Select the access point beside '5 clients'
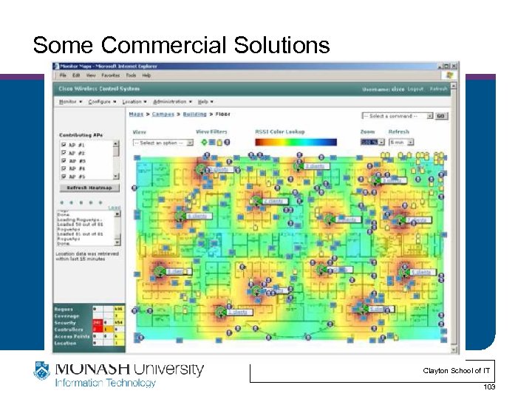Screen dimensions: 532x399 pos(403,272)
